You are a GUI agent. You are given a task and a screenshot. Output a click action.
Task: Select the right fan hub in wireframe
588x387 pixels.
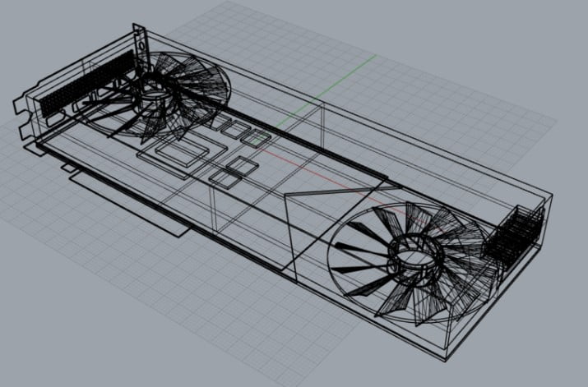pyautogui.click(x=415, y=260)
